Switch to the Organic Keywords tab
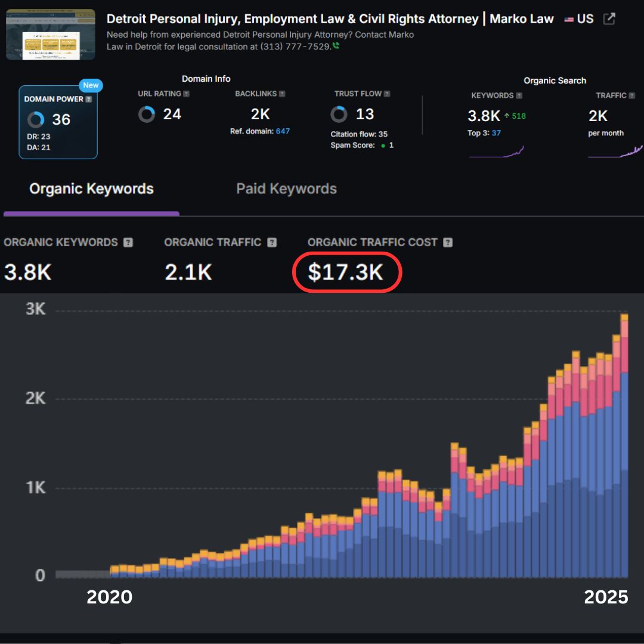 pos(91,188)
